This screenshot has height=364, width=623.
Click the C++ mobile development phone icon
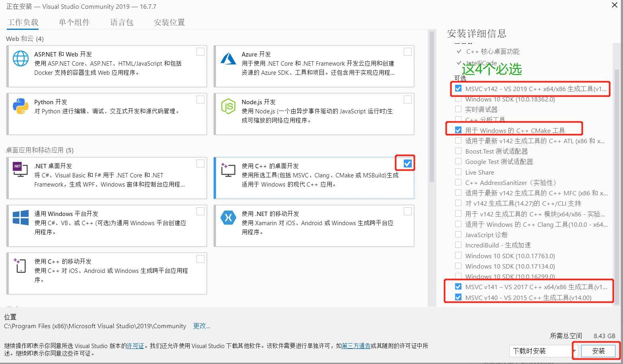coord(20,265)
